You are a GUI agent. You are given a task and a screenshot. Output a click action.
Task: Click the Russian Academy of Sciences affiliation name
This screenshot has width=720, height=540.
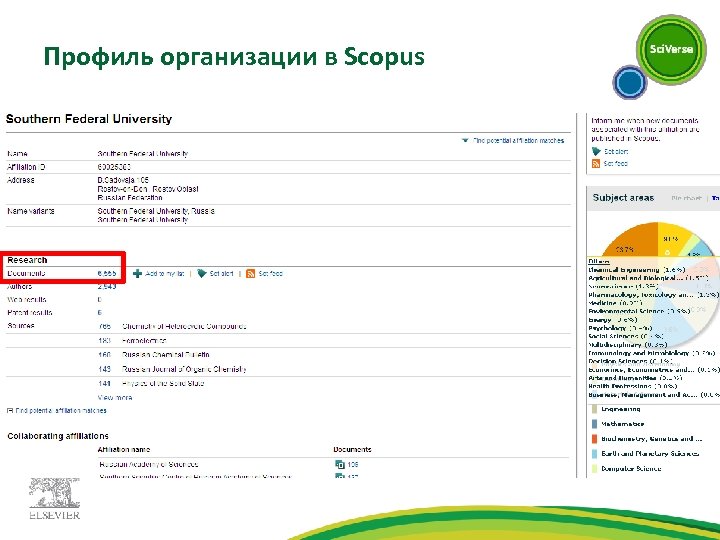click(x=149, y=465)
